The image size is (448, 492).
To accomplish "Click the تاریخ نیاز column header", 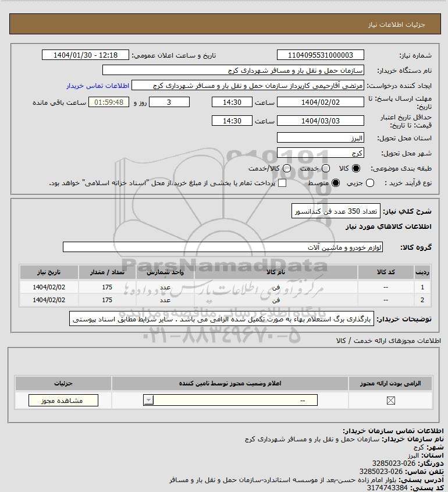I will [49, 272].
